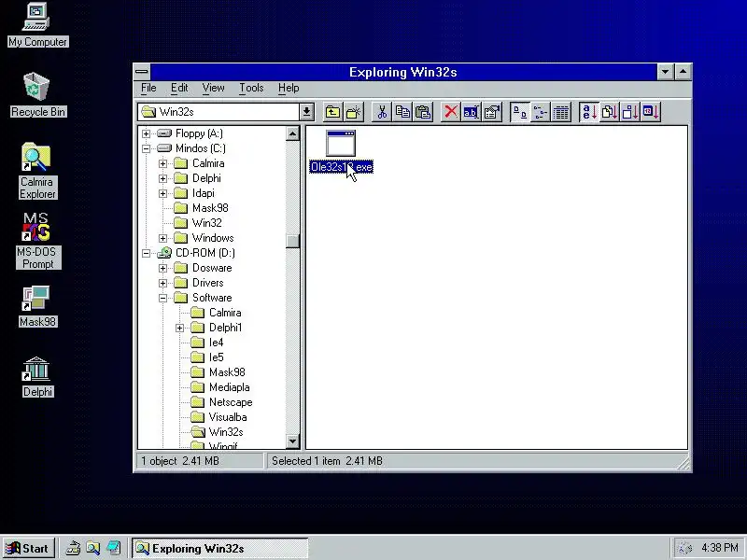
Task: Open the Start menu
Action: (29, 549)
